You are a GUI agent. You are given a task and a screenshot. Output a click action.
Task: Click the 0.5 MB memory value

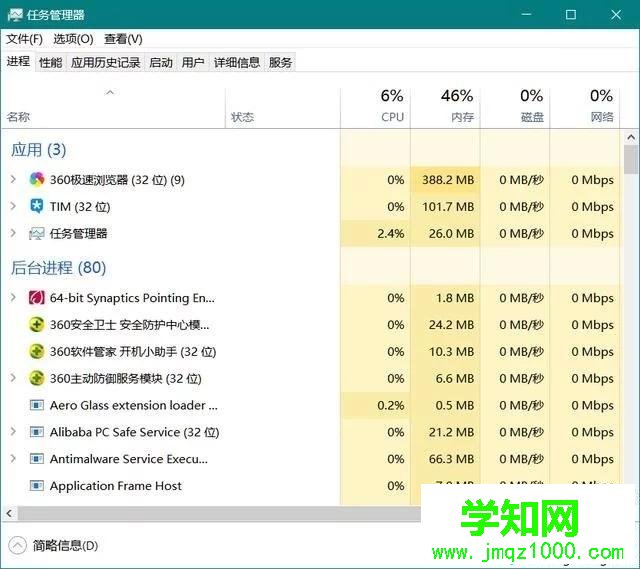[x=455, y=405]
